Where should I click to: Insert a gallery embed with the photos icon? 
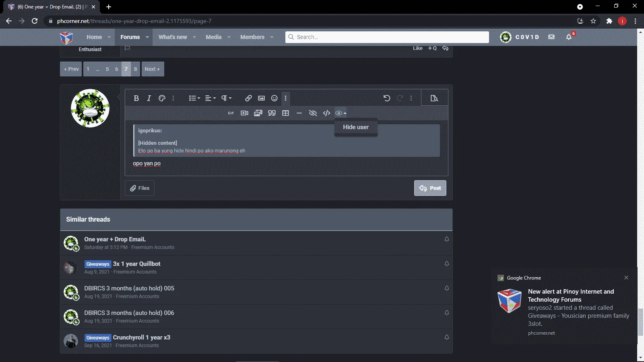[x=258, y=113]
